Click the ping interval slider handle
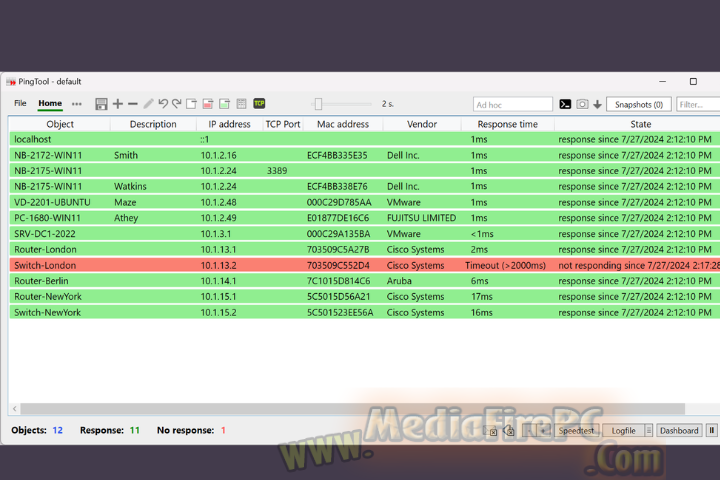The width and height of the screenshot is (720, 480). click(x=318, y=104)
